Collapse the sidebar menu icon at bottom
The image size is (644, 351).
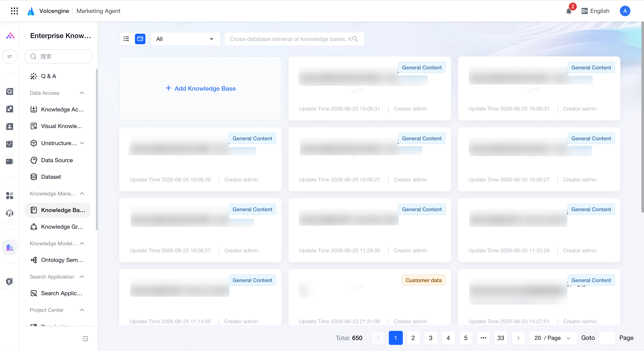tap(85, 339)
